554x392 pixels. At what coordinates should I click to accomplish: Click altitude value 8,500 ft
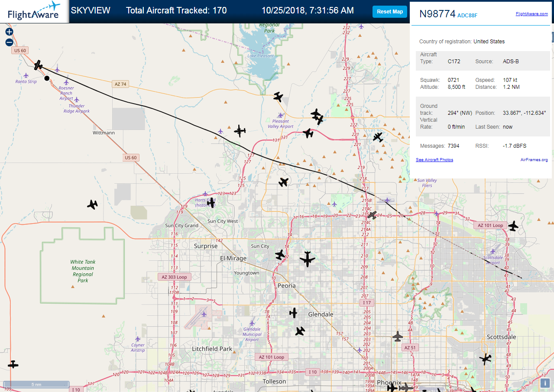tap(457, 87)
